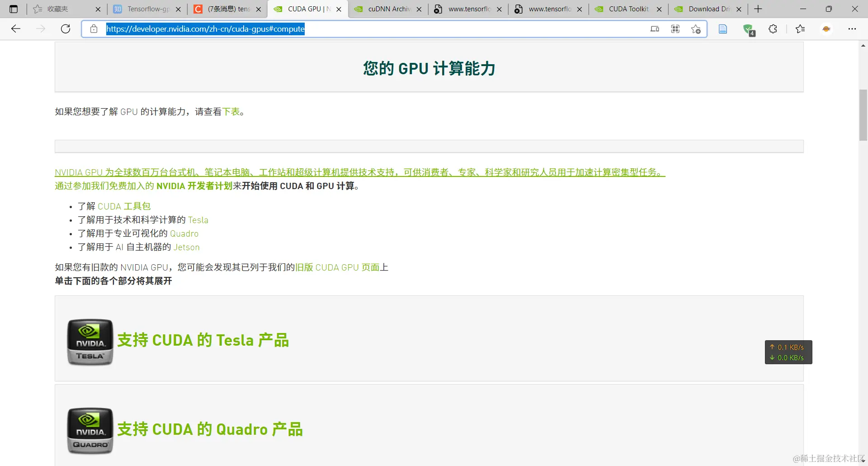Click the 单击下面的各个部分将其展开 text
The image size is (868, 466).
click(x=113, y=281)
